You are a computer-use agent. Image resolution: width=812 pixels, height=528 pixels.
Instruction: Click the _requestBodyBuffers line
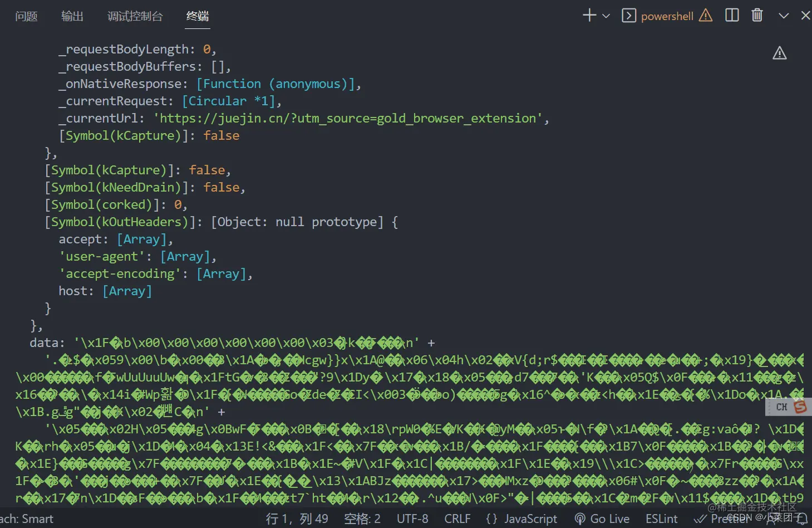pos(145,66)
